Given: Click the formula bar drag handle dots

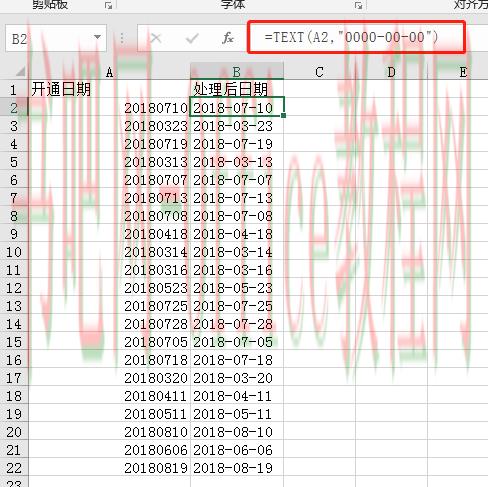Looking at the screenshot, I should pyautogui.click(x=122, y=38).
